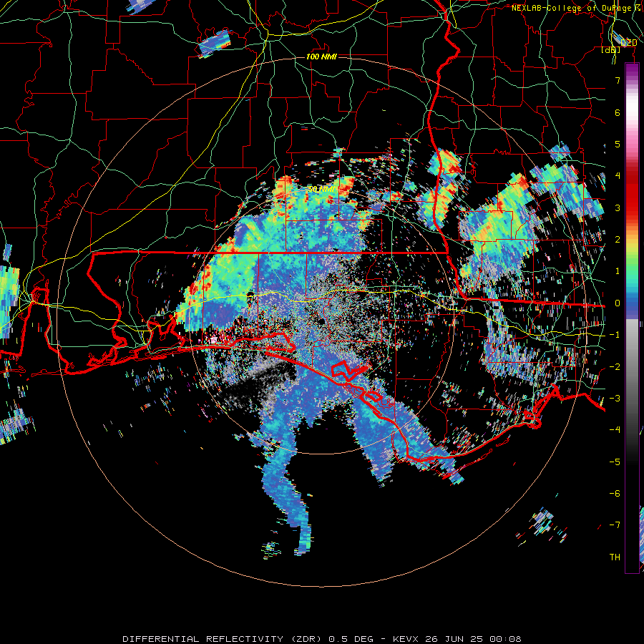Click the positive 7 value on the color scale
The width and height of the screenshot is (644, 644).
coord(618,80)
